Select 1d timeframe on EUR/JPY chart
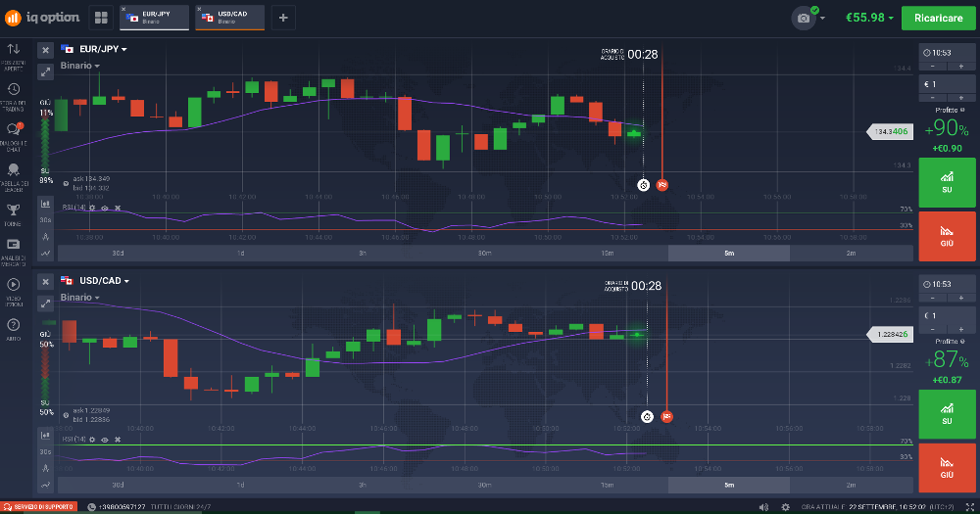 pos(241,253)
